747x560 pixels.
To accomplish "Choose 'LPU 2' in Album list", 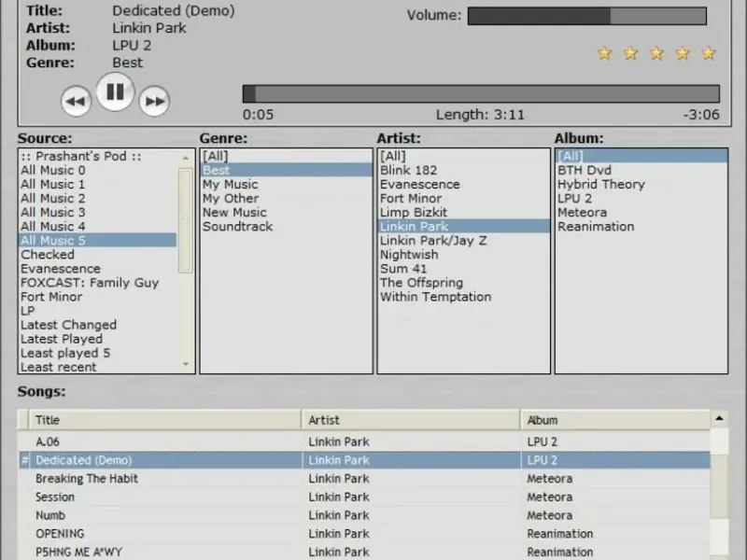I will click(641, 198).
